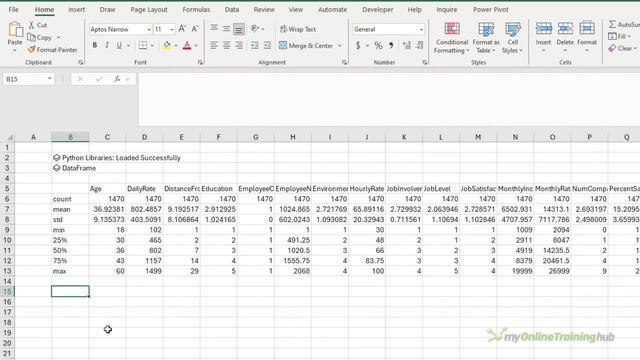Open the Orientation text rotation icon

256,29
